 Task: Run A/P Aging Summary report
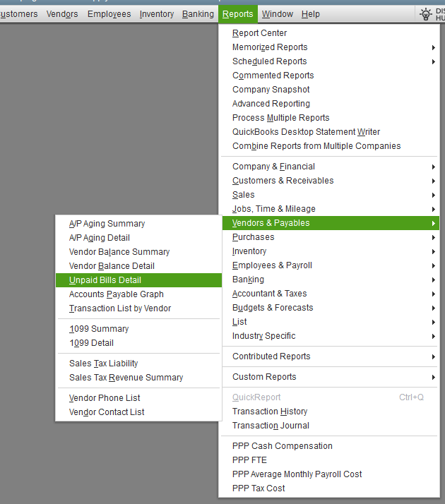(x=138, y=224)
